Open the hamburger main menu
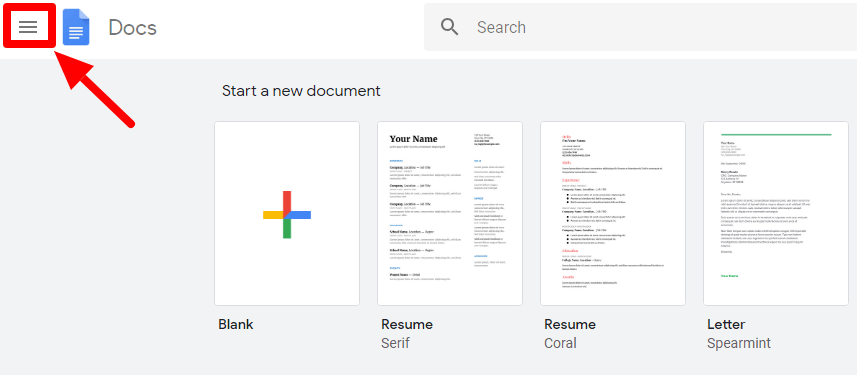This screenshot has height=384, width=857. [x=28, y=27]
